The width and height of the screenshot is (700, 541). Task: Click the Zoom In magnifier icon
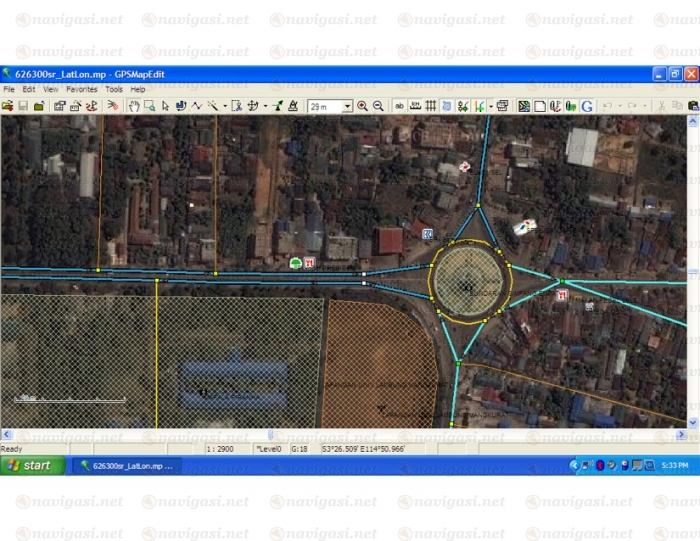(362, 106)
